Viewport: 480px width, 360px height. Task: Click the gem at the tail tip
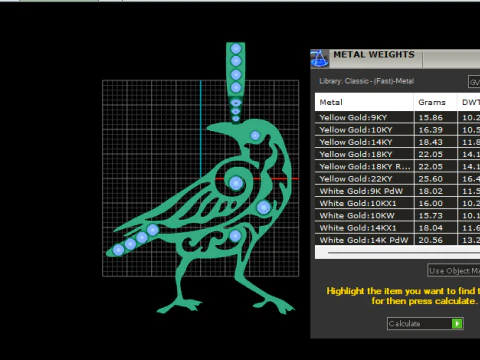coord(118,250)
